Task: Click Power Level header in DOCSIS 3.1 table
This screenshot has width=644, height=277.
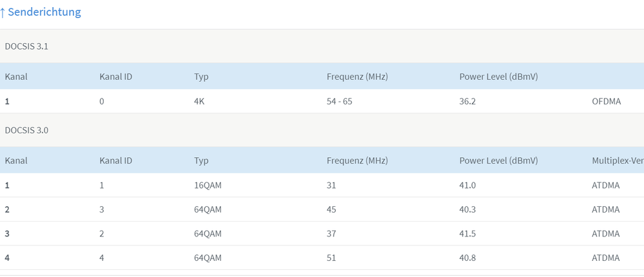Action: 498,77
